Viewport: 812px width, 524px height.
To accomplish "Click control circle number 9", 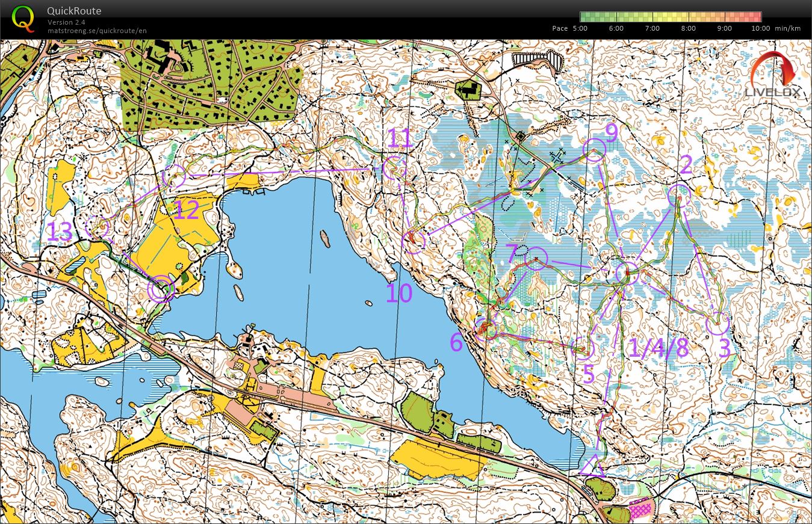I will coord(594,150).
